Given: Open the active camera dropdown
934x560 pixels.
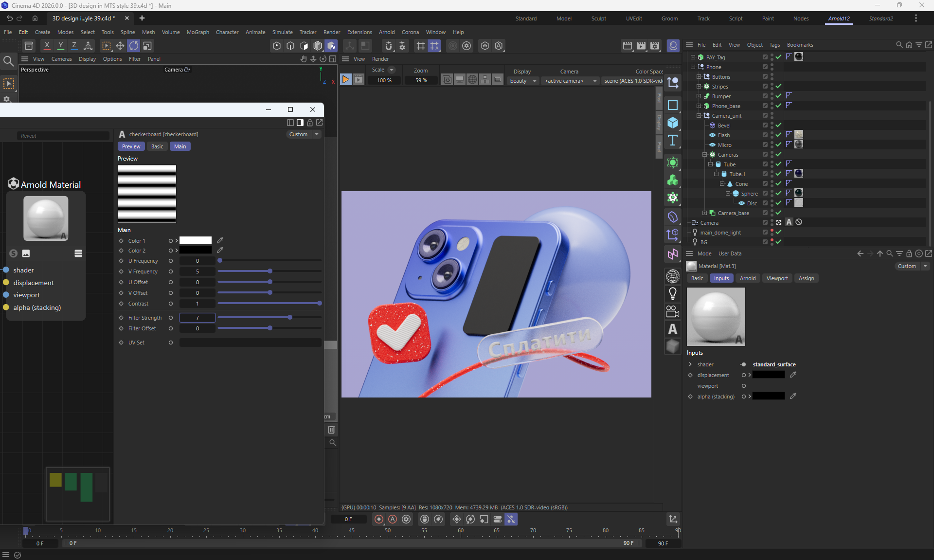Looking at the screenshot, I should point(570,81).
